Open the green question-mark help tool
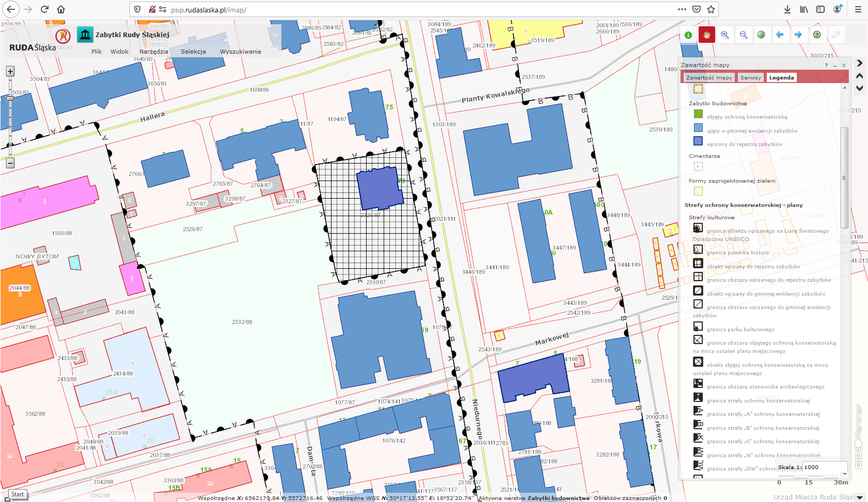The height and width of the screenshot is (502, 868). pos(817,35)
